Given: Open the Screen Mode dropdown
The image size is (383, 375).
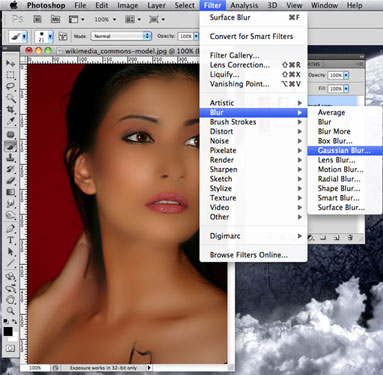Looking at the screenshot, I should coord(157,19).
